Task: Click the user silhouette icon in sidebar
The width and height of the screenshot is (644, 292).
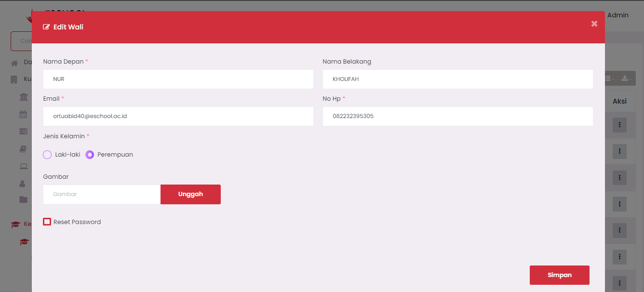Action: point(22,183)
